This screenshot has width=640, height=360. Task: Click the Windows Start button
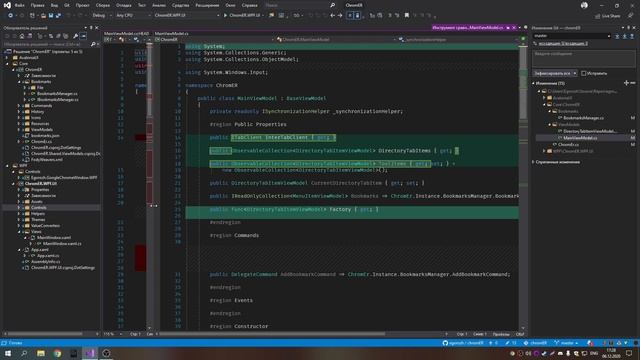point(8,353)
